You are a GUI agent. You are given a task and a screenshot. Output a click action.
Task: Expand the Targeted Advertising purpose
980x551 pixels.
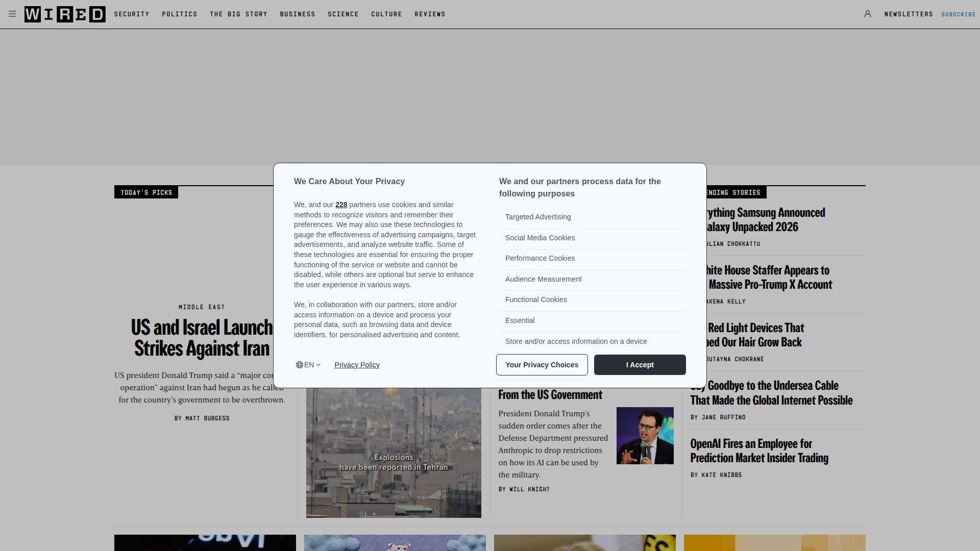pyautogui.click(x=538, y=217)
